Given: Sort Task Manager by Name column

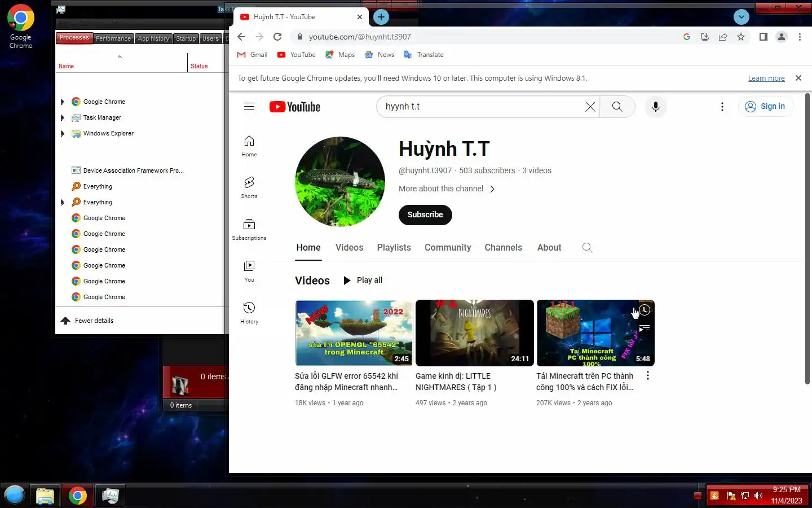Looking at the screenshot, I should click(x=66, y=66).
